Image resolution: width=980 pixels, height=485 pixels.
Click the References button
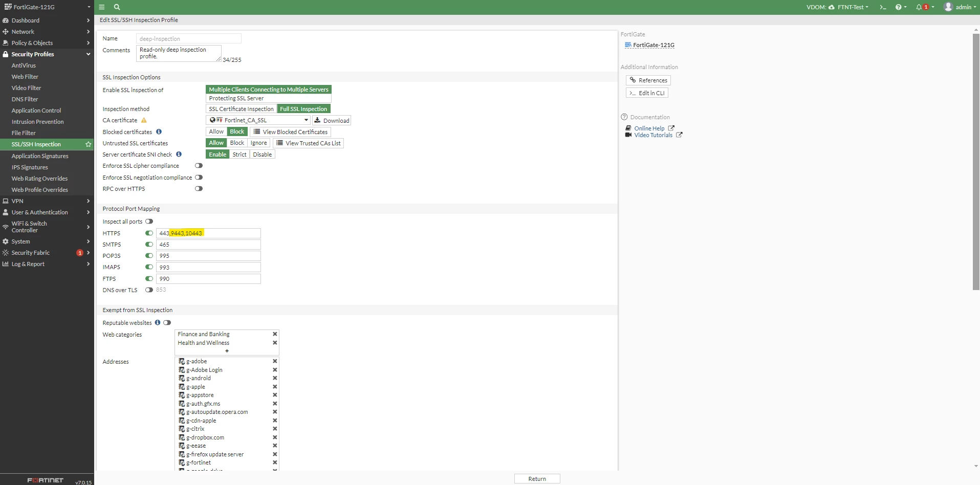click(x=648, y=80)
